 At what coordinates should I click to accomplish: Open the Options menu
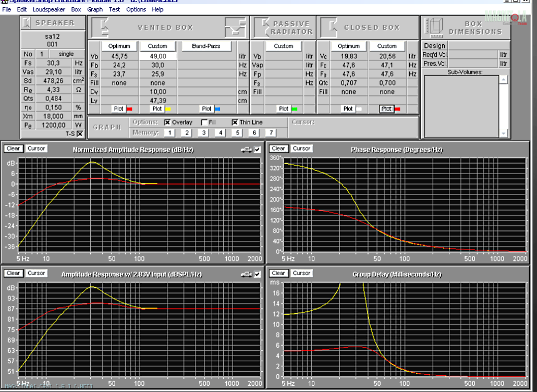click(136, 9)
